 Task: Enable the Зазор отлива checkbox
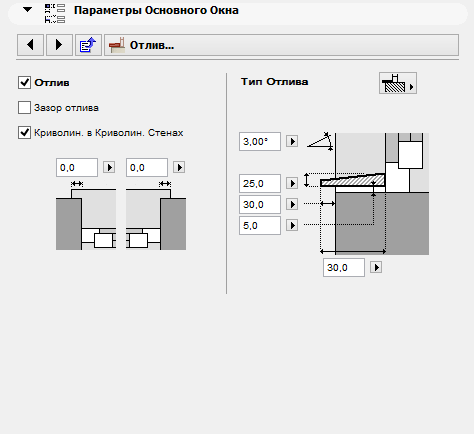tap(24, 108)
